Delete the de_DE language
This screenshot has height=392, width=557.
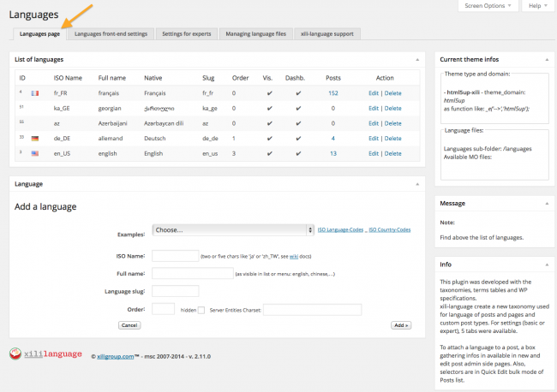click(392, 139)
